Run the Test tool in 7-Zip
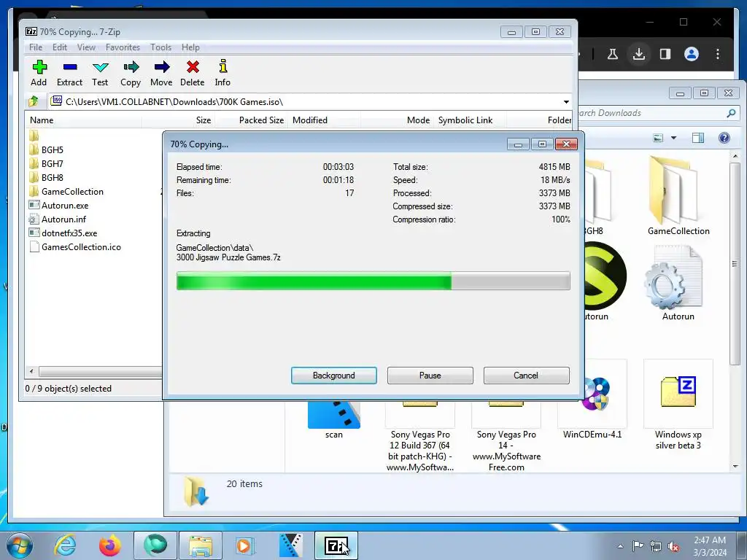The height and width of the screenshot is (560, 747). pos(100,73)
